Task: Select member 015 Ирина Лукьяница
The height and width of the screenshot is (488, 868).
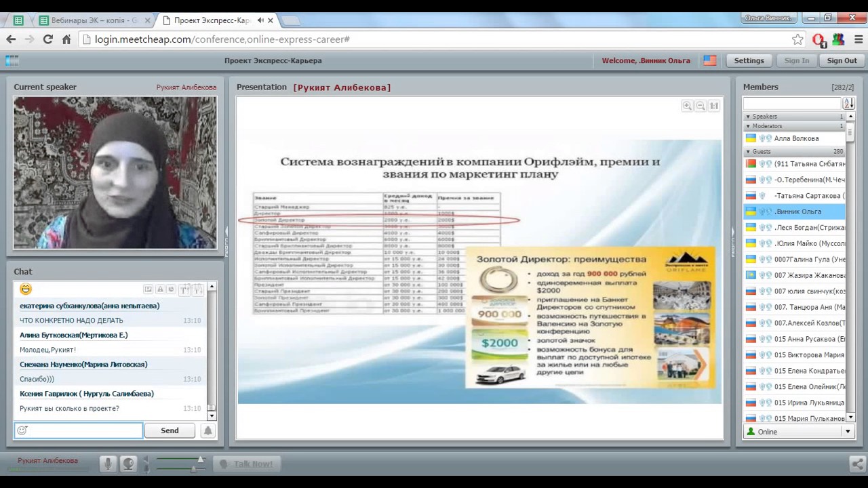Action: coord(794,403)
